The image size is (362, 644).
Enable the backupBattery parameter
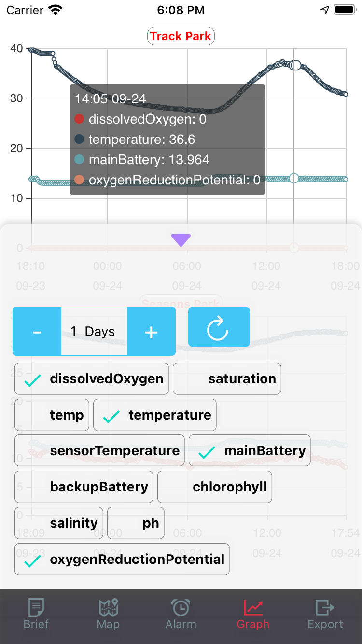(84, 487)
